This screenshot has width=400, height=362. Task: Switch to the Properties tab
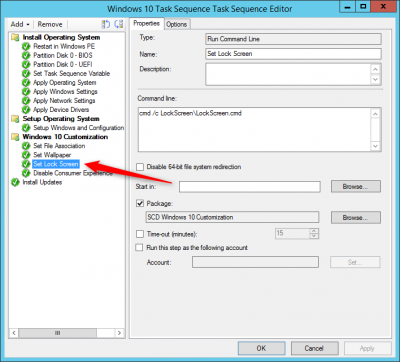146,23
